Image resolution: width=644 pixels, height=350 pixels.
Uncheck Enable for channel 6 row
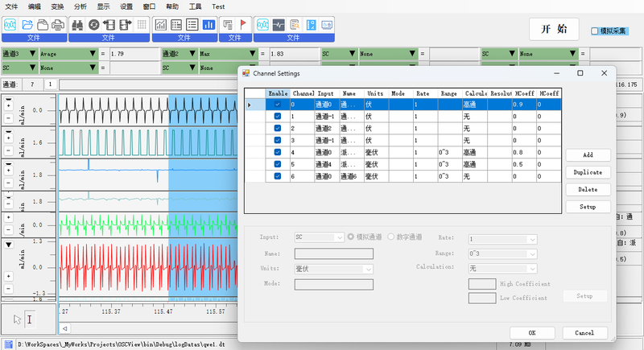point(278,176)
